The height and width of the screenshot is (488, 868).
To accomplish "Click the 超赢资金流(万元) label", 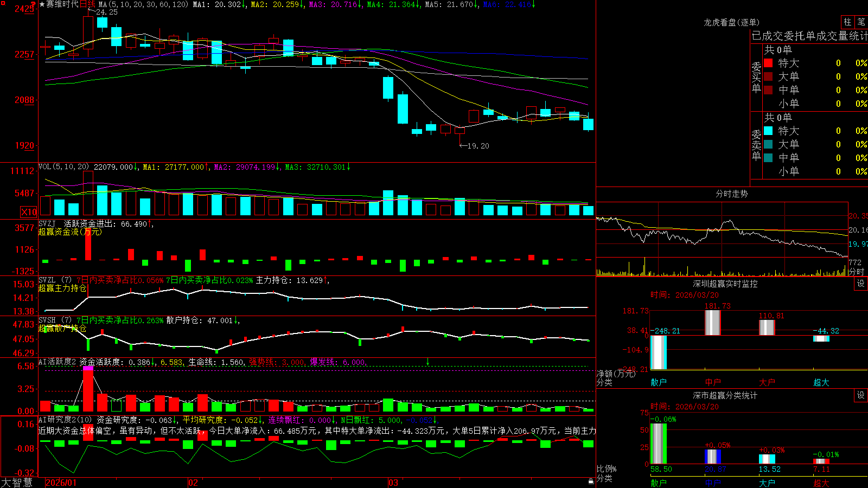I will [x=70, y=232].
